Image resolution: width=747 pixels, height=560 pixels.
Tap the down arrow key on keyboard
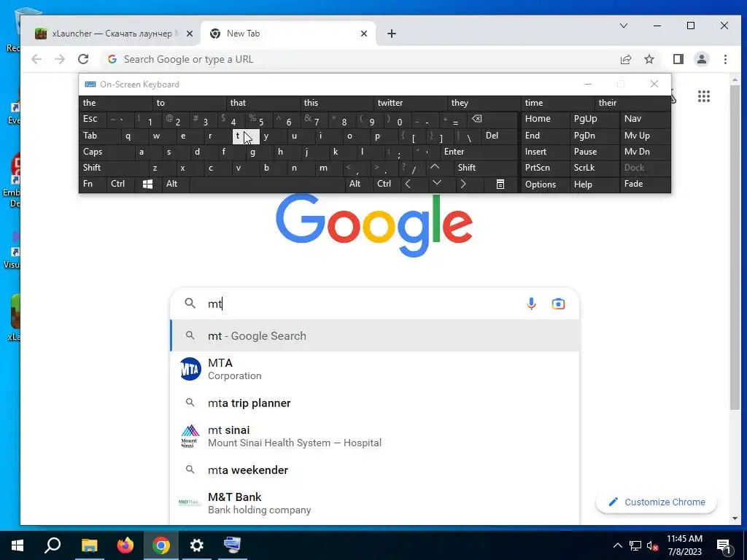(437, 184)
